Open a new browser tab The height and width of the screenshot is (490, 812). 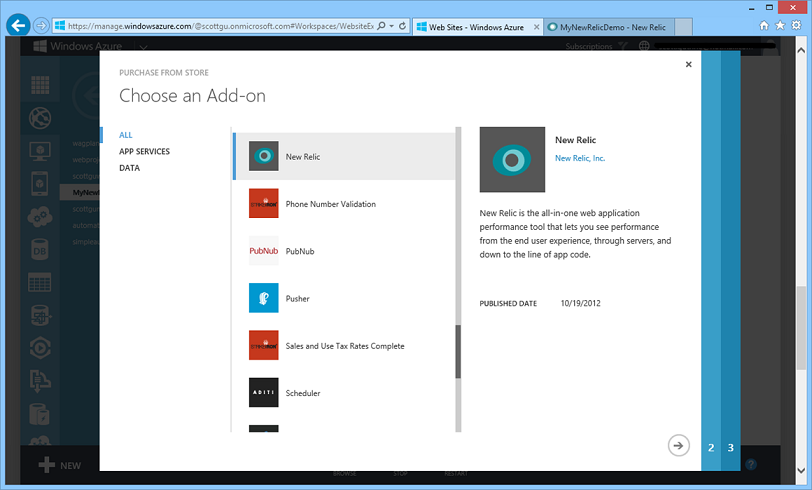click(x=684, y=27)
